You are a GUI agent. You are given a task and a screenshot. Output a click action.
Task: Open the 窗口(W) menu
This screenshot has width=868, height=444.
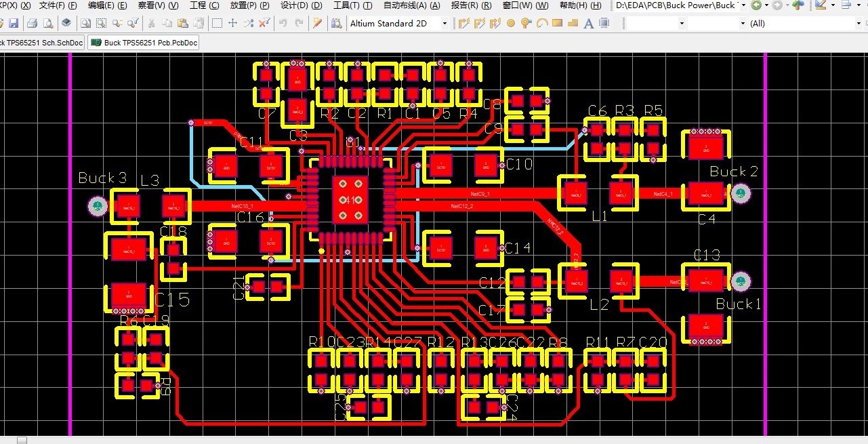click(525, 5)
